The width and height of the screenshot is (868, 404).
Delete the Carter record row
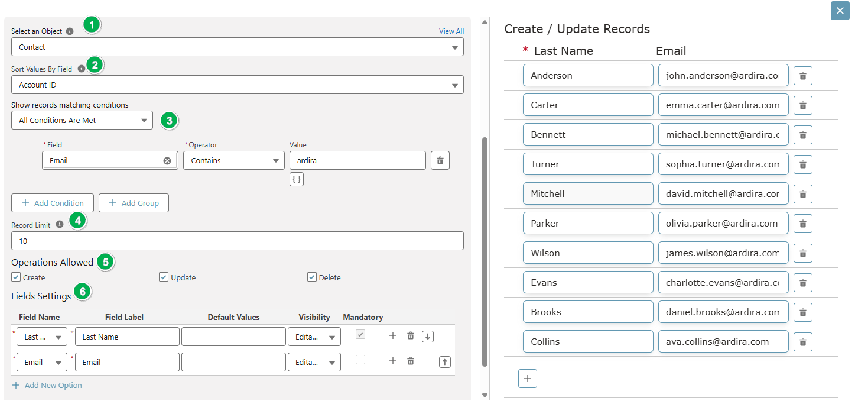803,105
